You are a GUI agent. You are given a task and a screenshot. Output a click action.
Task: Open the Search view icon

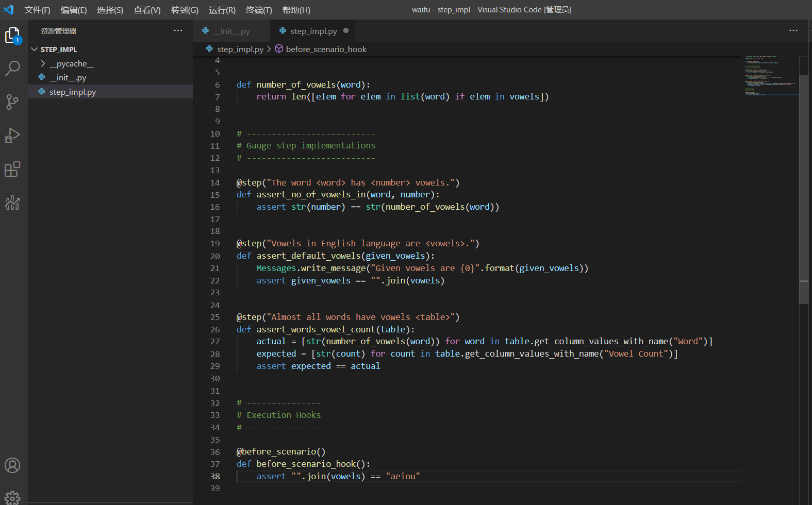tap(12, 68)
